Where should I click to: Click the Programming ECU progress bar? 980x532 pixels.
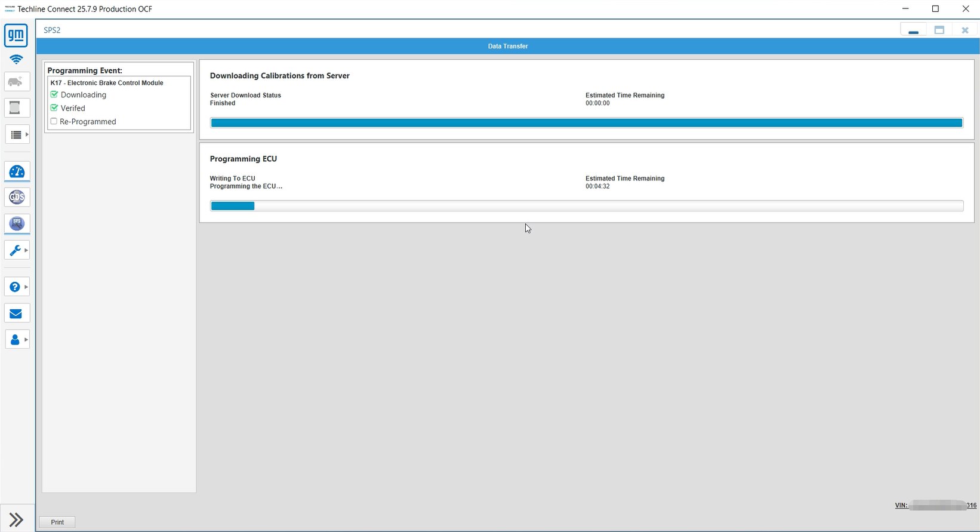[586, 206]
